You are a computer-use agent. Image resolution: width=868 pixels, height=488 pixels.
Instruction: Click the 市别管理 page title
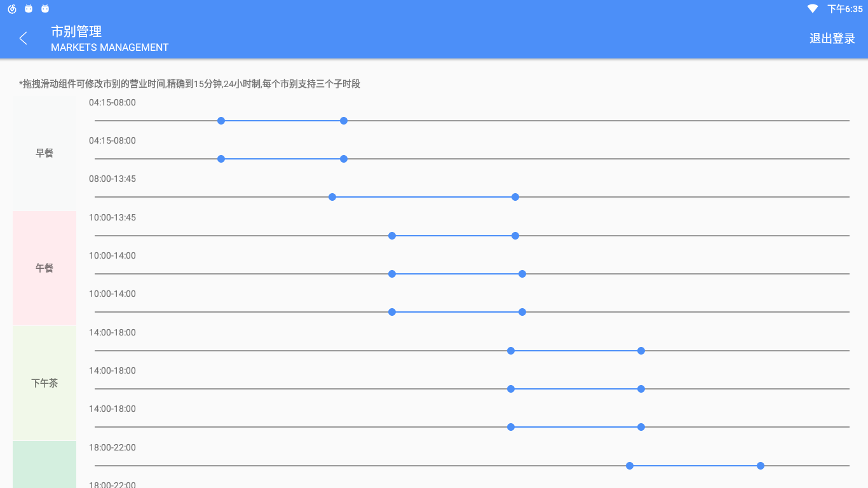(x=76, y=31)
